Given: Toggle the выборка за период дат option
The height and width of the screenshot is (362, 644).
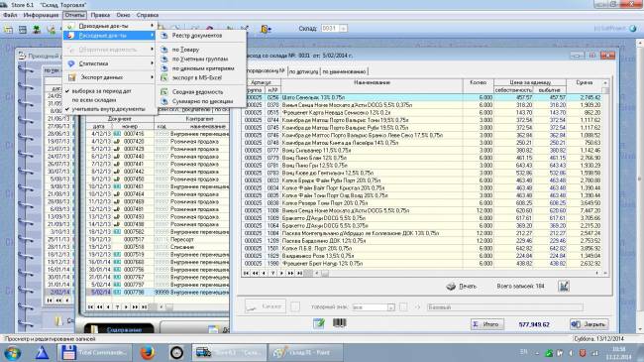Looking at the screenshot, I should click(101, 91).
